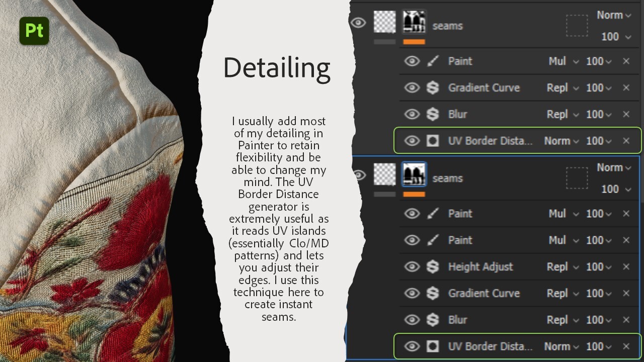This screenshot has width=644, height=362.
Task: Remove UV Border Distance from the bottom seams group
Action: pos(626,346)
